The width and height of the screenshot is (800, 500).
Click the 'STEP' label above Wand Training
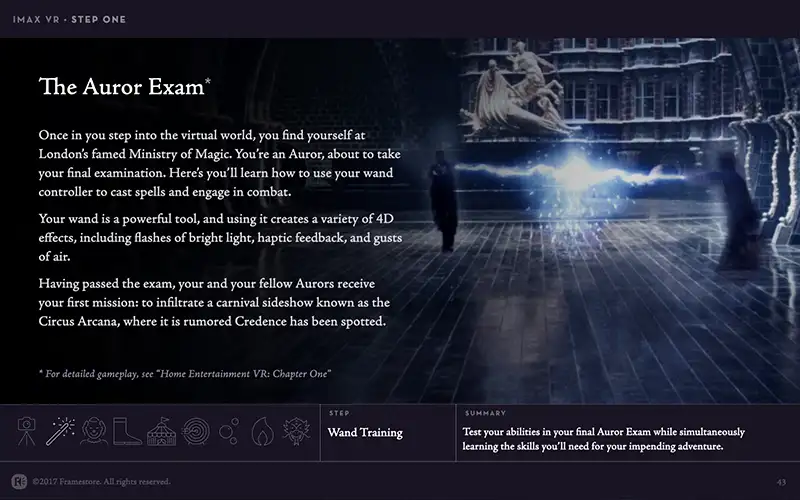point(339,413)
